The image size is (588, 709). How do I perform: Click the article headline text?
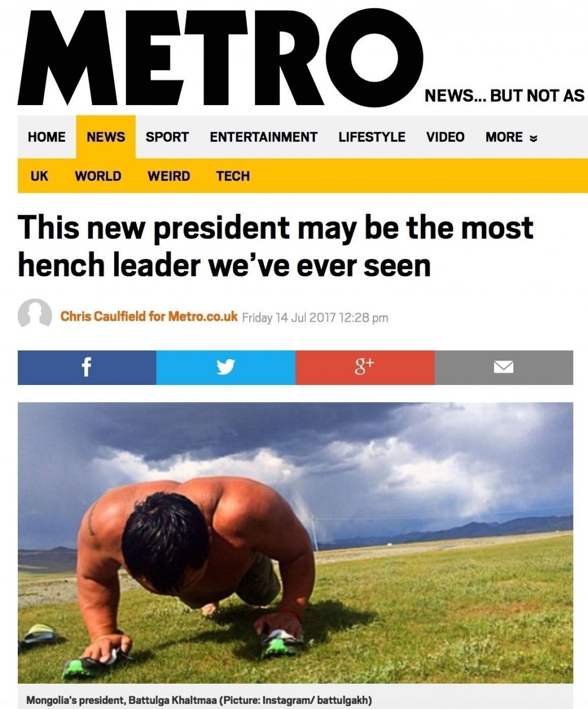[276, 246]
